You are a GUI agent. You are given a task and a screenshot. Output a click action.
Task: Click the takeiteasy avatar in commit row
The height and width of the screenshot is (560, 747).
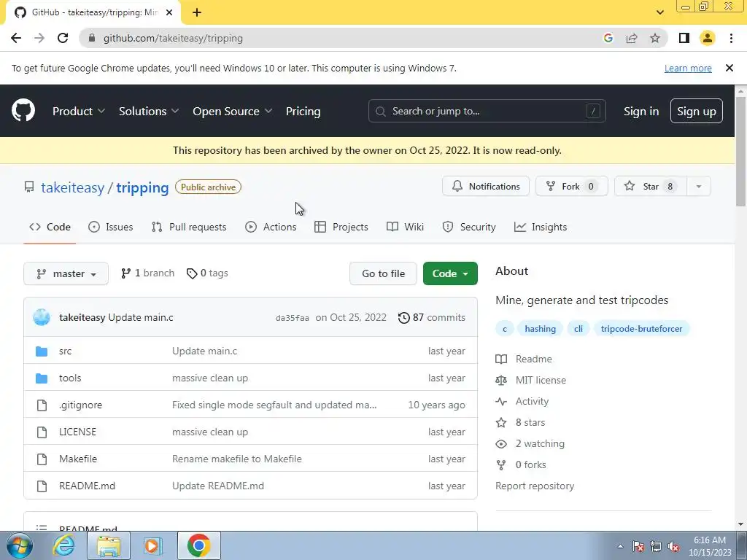(x=42, y=317)
